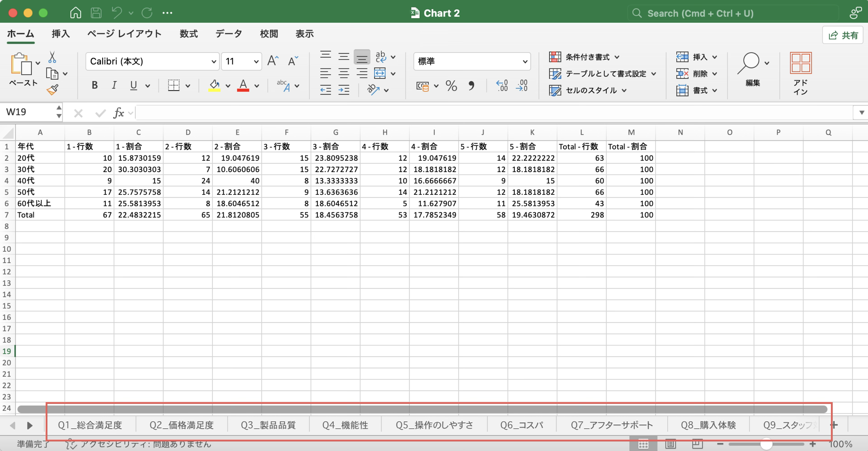Decrease decimal places
Image resolution: width=868 pixels, height=451 pixels.
pos(522,86)
